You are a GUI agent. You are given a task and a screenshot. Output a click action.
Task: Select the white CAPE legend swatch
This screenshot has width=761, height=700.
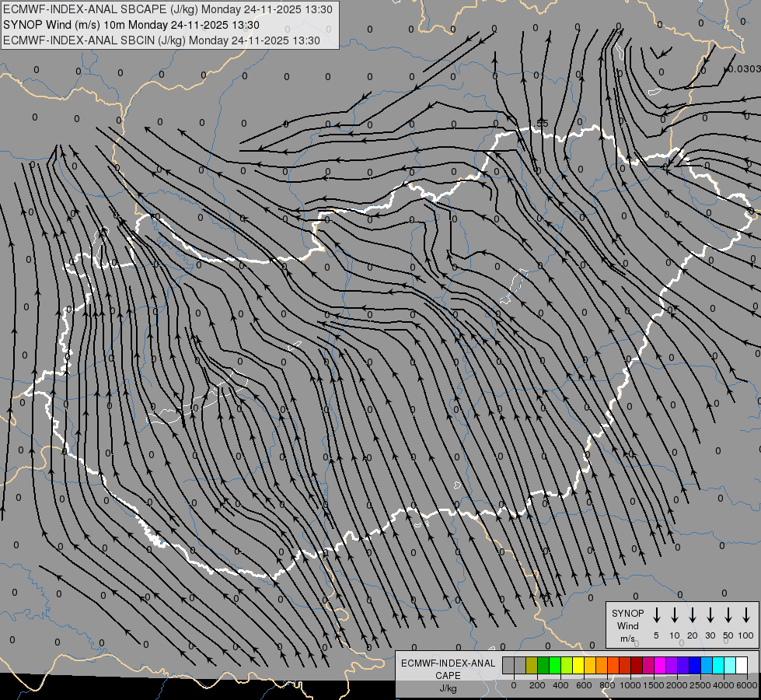pyautogui.click(x=742, y=665)
